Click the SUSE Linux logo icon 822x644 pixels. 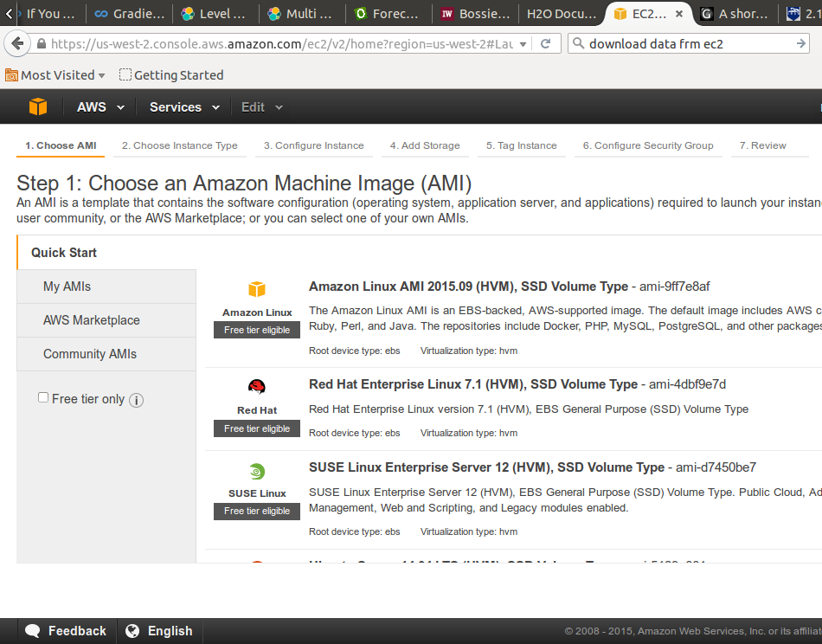257,472
